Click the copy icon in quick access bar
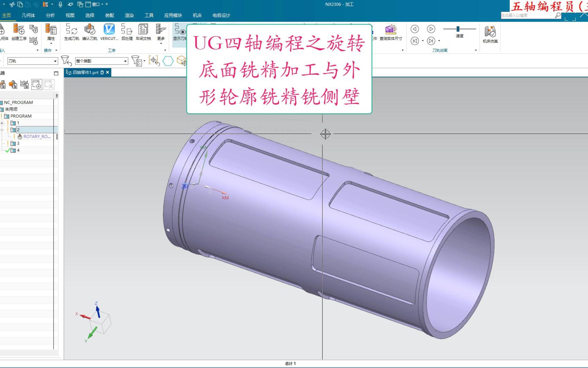The height and width of the screenshot is (368, 588). point(20,4)
